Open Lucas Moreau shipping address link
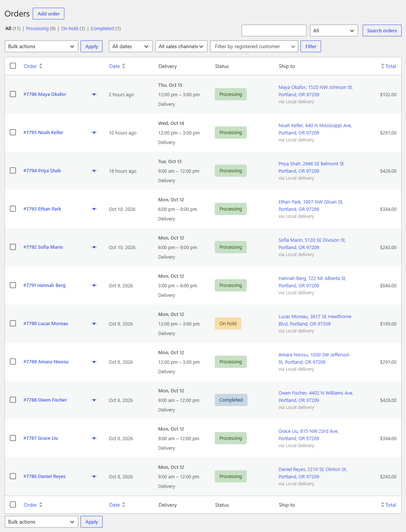The width and height of the screenshot is (406, 532). point(315,320)
